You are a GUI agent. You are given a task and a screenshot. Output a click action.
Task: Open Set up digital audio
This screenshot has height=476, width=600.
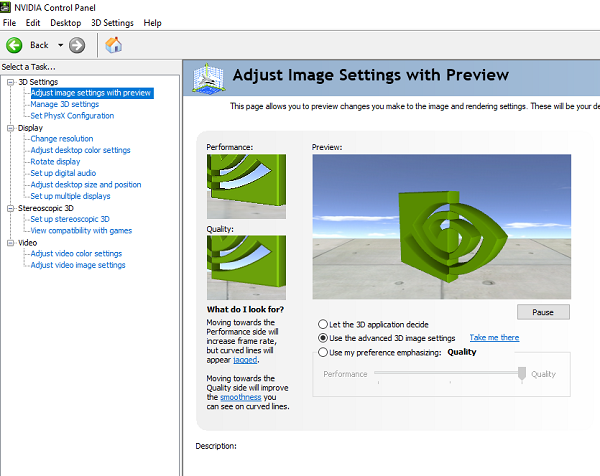click(x=63, y=173)
